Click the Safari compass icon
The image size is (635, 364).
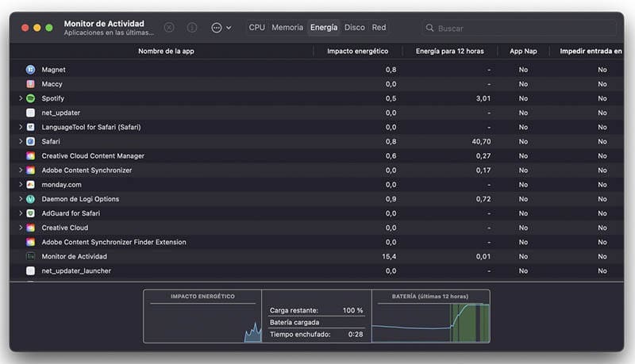pyautogui.click(x=30, y=141)
